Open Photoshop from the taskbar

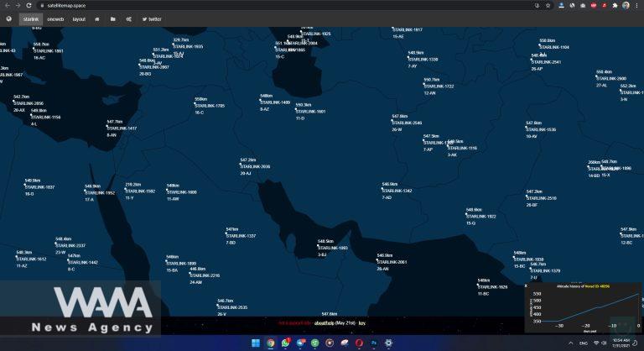coord(374,343)
